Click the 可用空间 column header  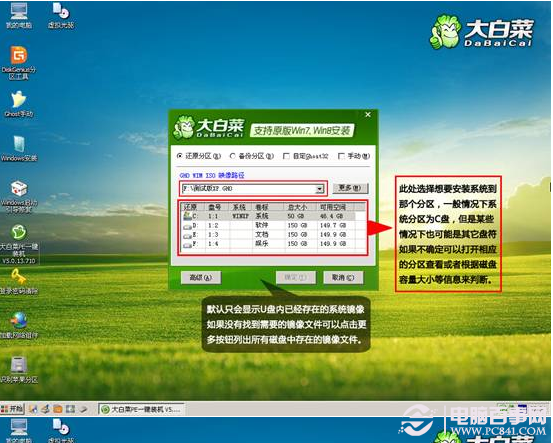point(335,207)
